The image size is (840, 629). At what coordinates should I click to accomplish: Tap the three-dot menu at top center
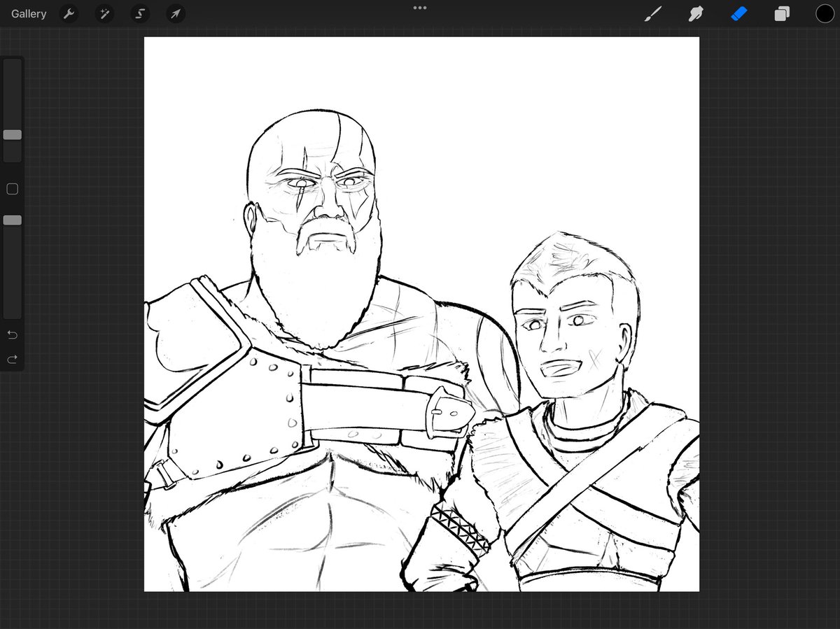420,8
